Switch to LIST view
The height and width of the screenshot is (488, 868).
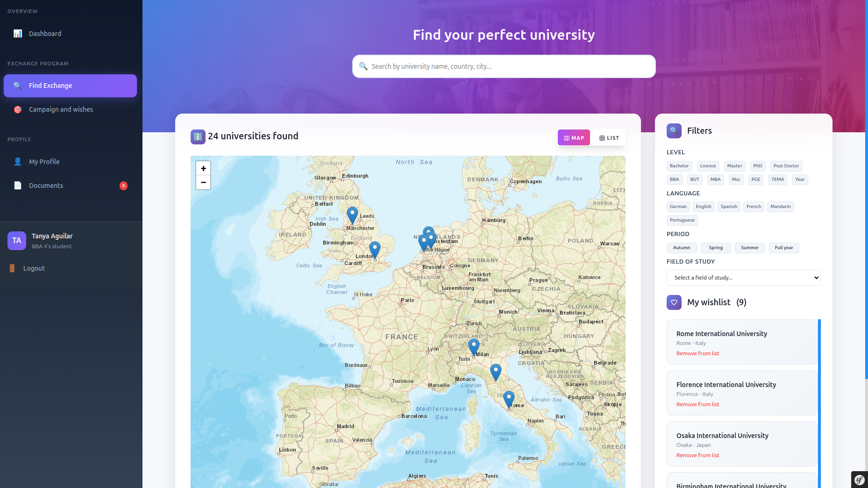[609, 138]
